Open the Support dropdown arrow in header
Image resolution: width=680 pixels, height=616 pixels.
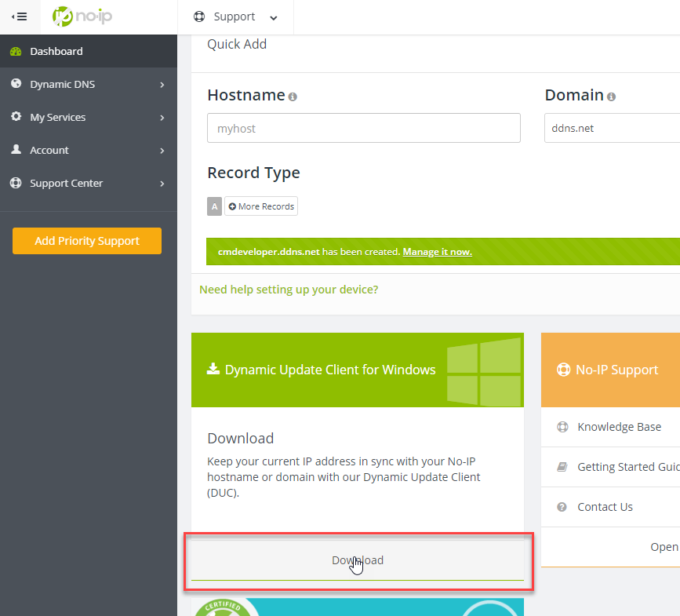click(x=273, y=18)
